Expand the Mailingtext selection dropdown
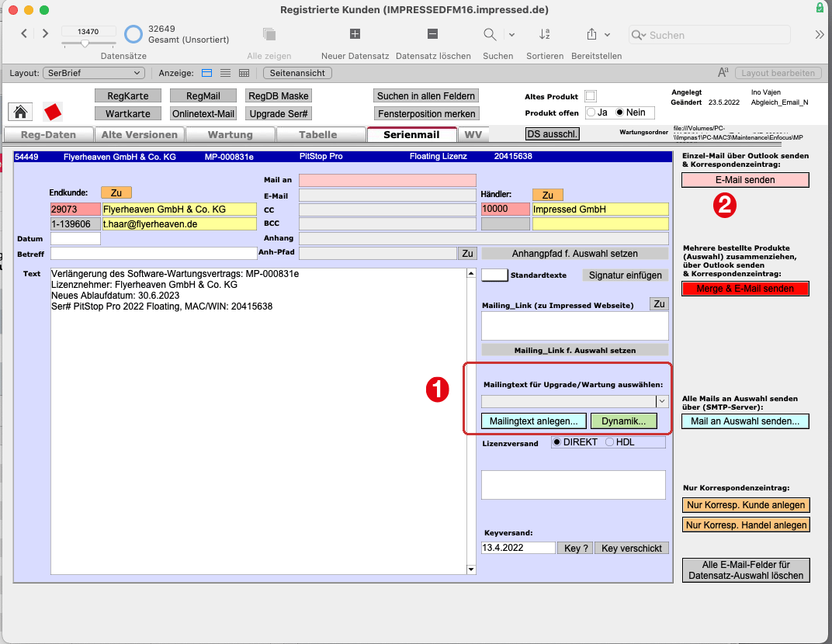The image size is (832, 644). [660, 400]
